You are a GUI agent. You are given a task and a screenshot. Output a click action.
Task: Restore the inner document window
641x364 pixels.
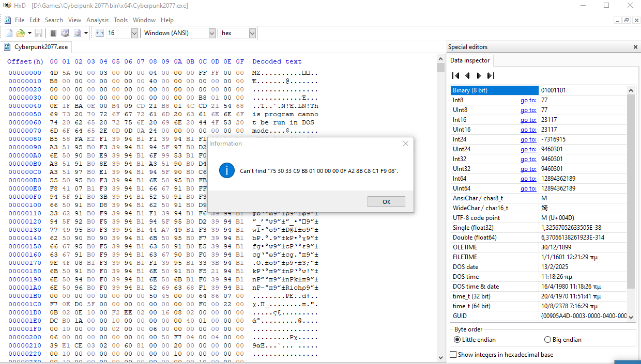point(627,20)
